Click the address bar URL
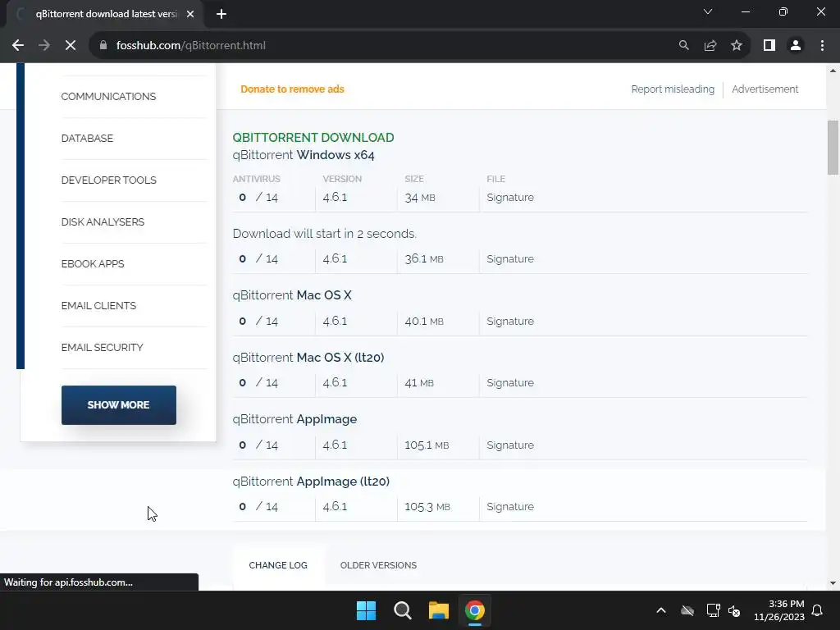The image size is (840, 630). [190, 46]
